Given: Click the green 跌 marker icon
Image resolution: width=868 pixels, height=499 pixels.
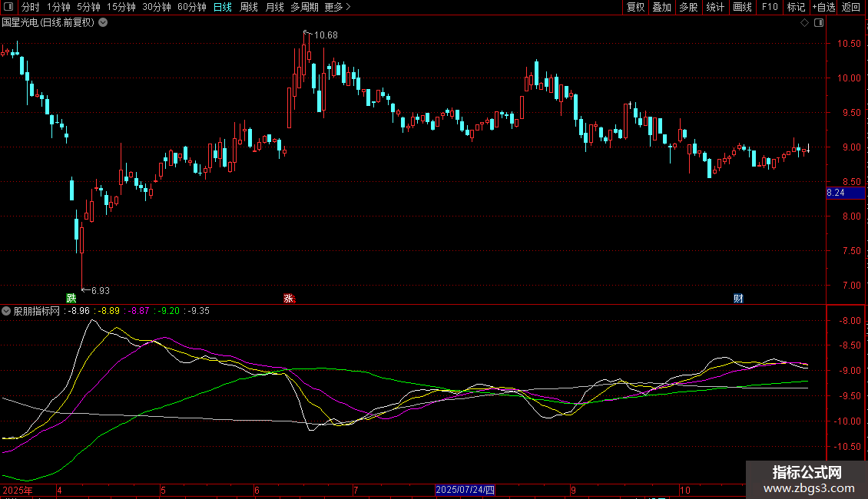Looking at the screenshot, I should click(71, 298).
